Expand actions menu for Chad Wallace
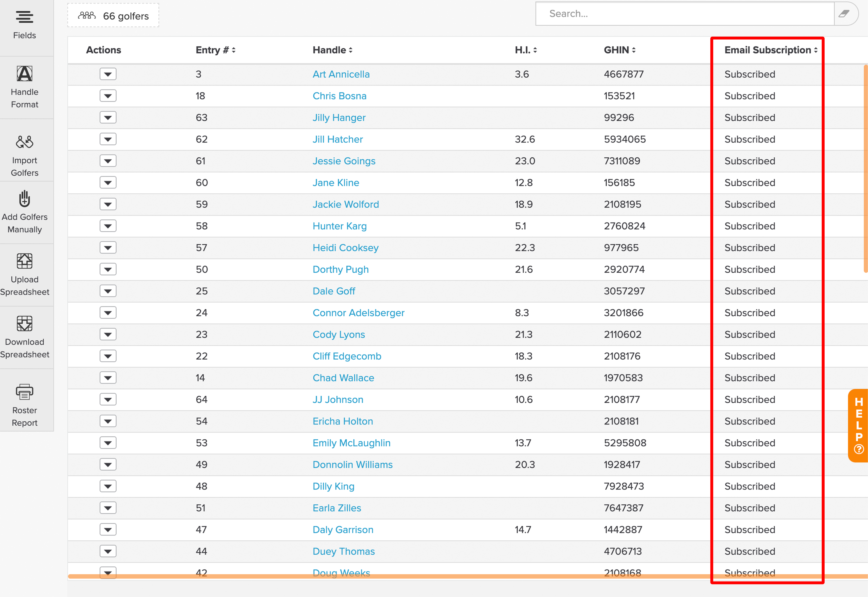The image size is (868, 597). pos(108,378)
